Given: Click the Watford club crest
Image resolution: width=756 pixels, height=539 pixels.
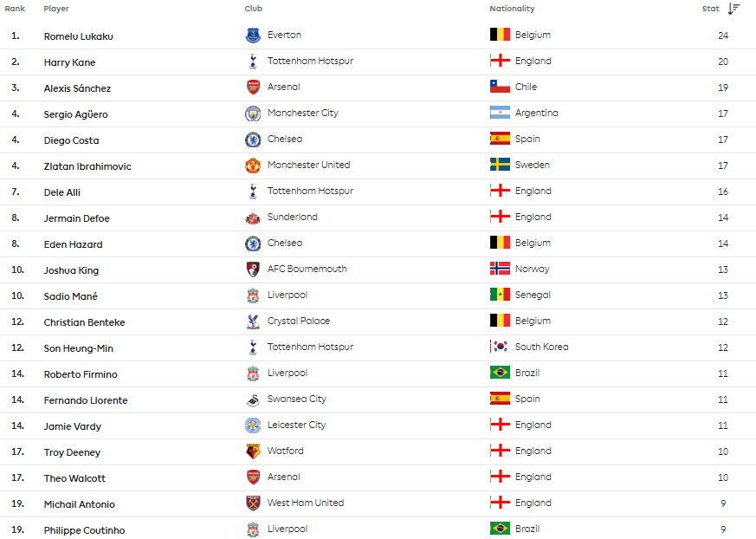Looking at the screenshot, I should (253, 451).
